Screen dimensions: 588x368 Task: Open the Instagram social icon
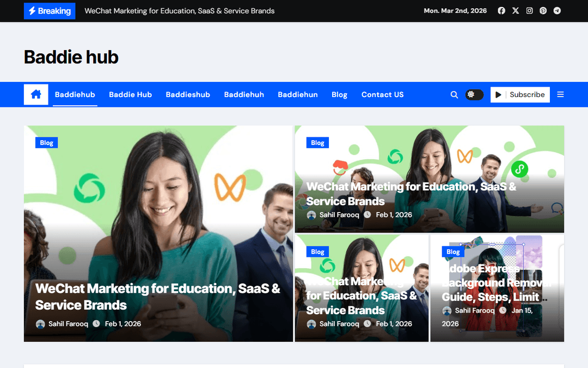pos(530,11)
